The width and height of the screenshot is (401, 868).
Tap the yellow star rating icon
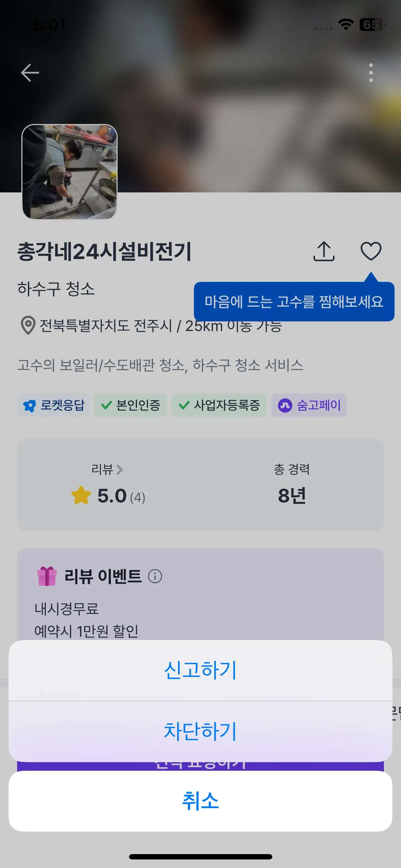click(x=81, y=496)
